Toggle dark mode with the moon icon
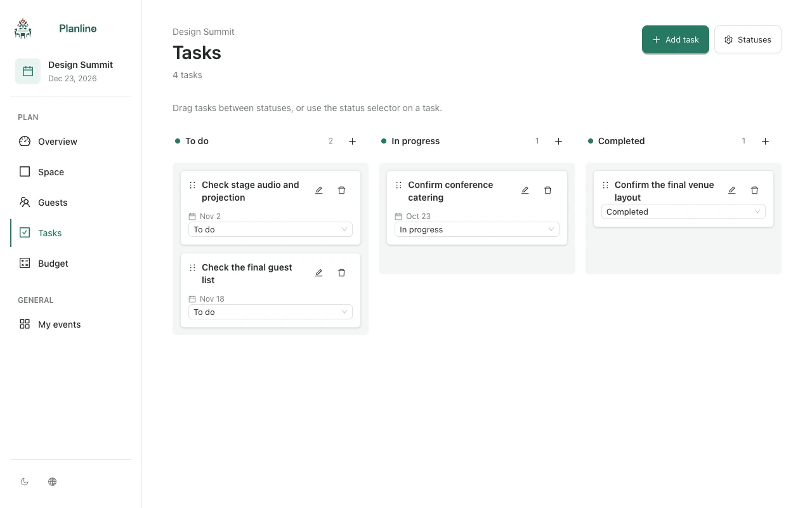Screen dimensions: 812x508 click(x=25, y=482)
